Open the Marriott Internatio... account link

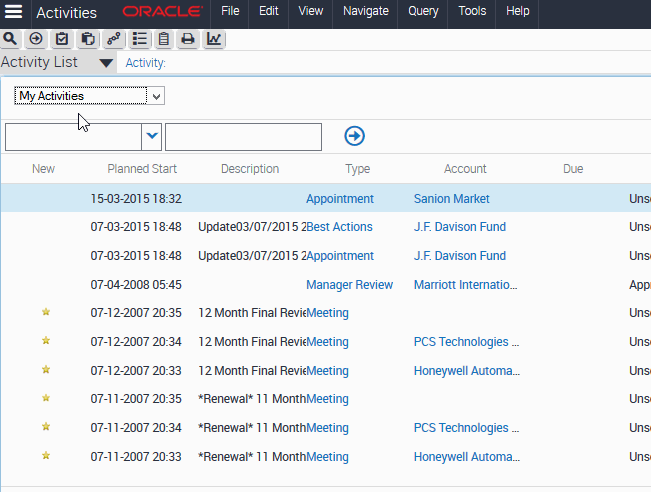[465, 285]
